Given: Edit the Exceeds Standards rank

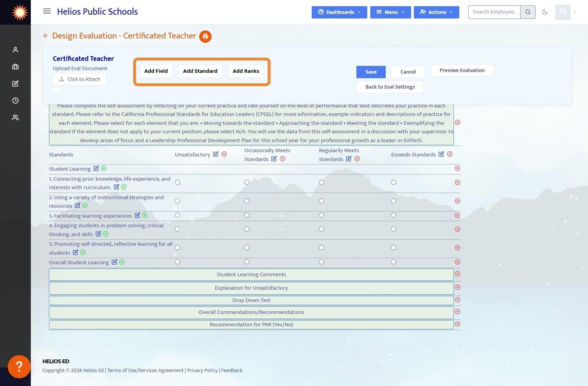Looking at the screenshot, I should point(441,154).
